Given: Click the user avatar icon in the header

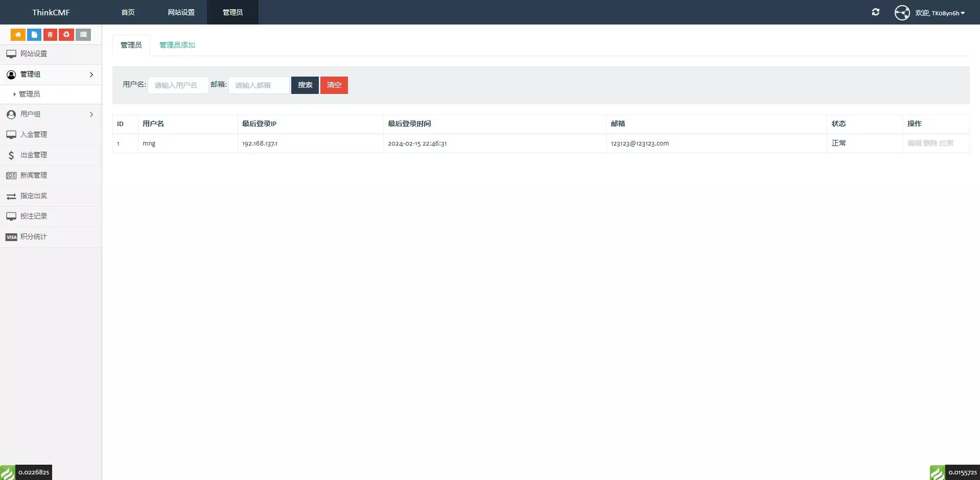Looking at the screenshot, I should (x=902, y=13).
